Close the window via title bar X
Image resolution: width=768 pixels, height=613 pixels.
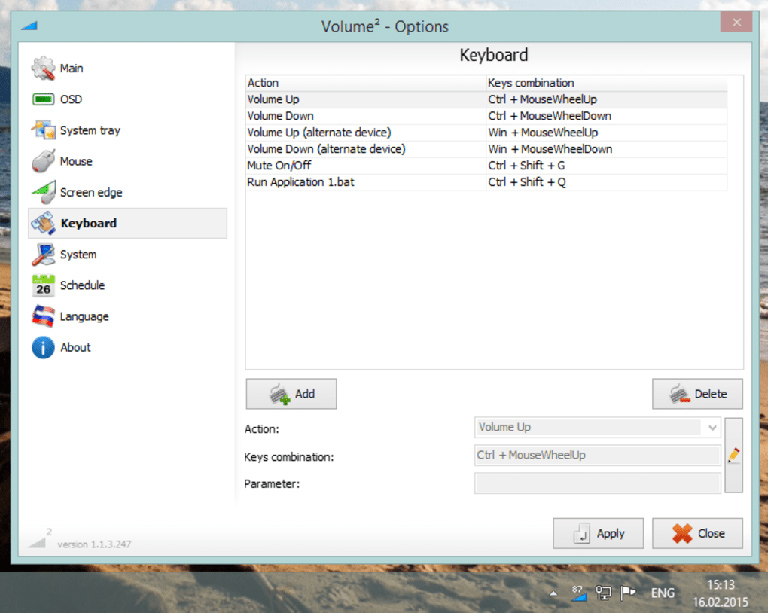click(x=736, y=23)
